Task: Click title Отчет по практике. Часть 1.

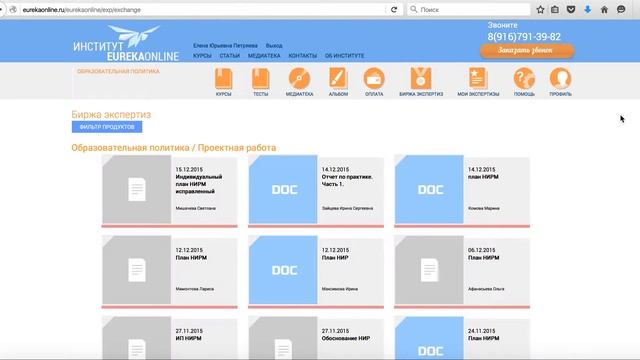Action: (x=347, y=180)
